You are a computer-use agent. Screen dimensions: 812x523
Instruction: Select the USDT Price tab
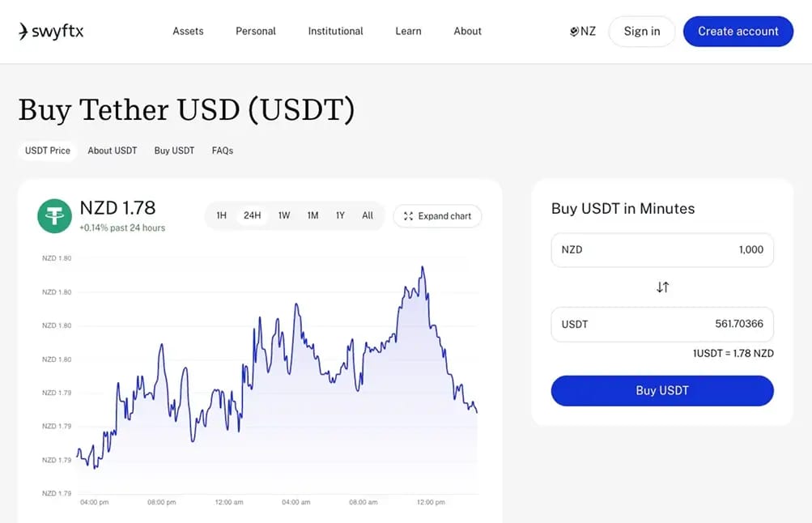(x=48, y=151)
